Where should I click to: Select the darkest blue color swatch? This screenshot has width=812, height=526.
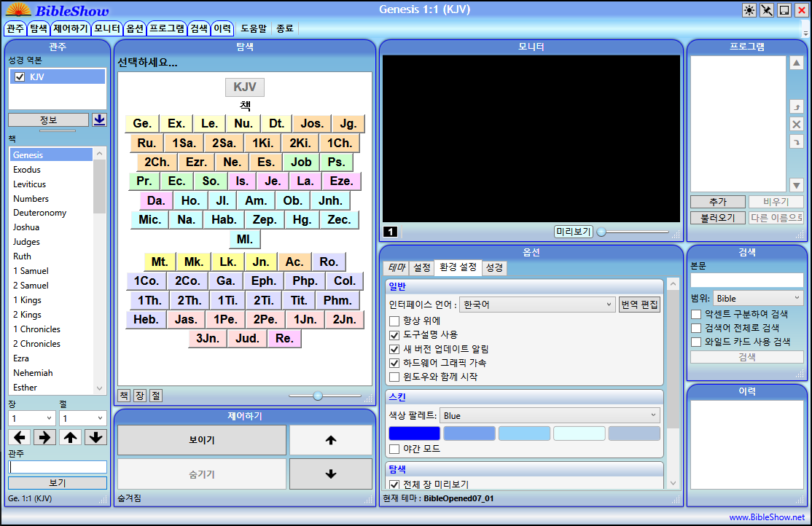coord(414,433)
